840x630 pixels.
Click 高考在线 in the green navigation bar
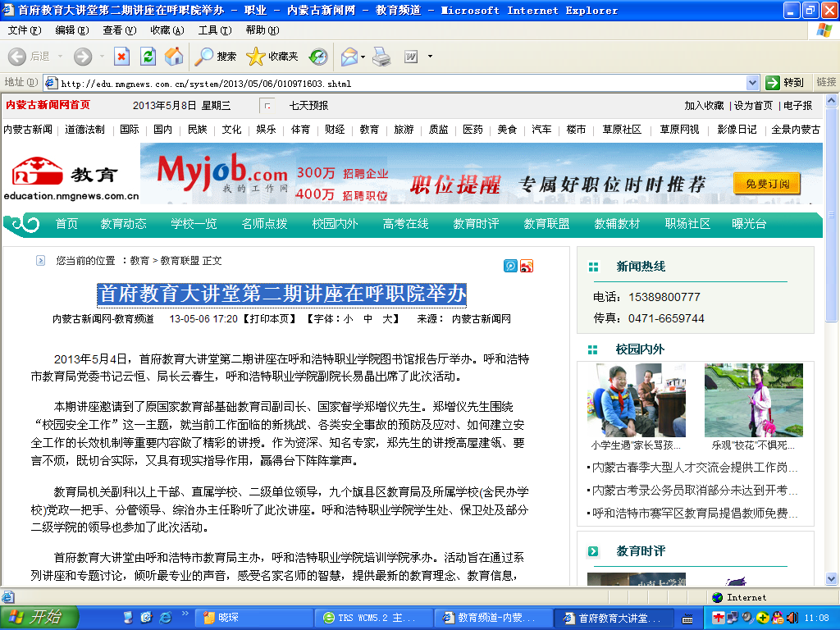[x=405, y=224]
